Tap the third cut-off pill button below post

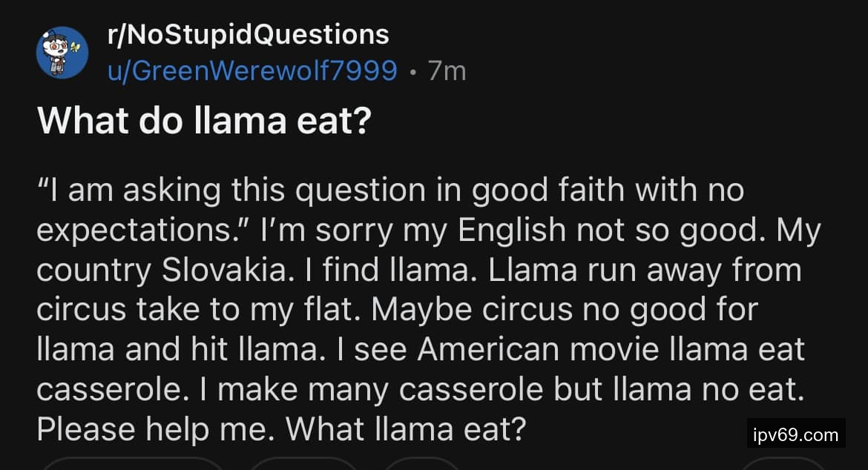[423, 464]
